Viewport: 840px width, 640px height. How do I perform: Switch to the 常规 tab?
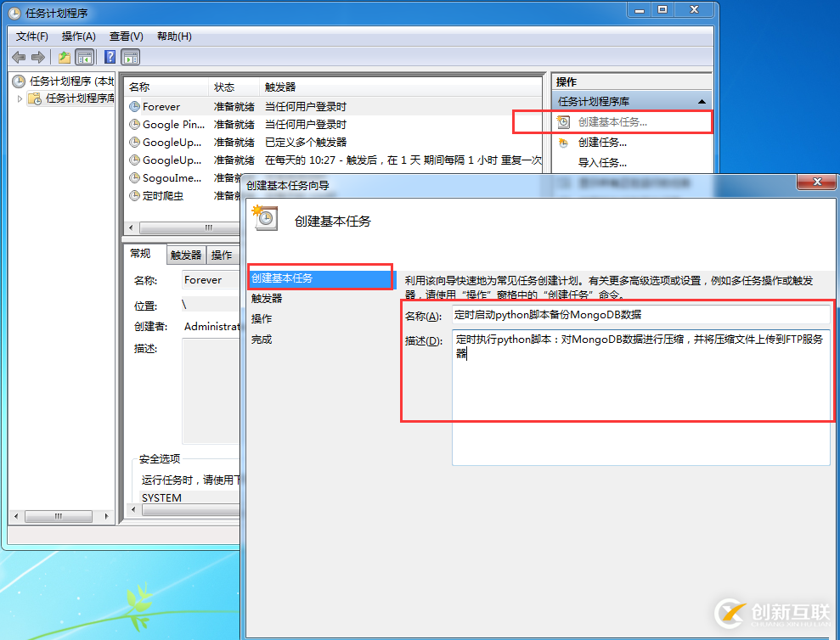click(x=140, y=253)
